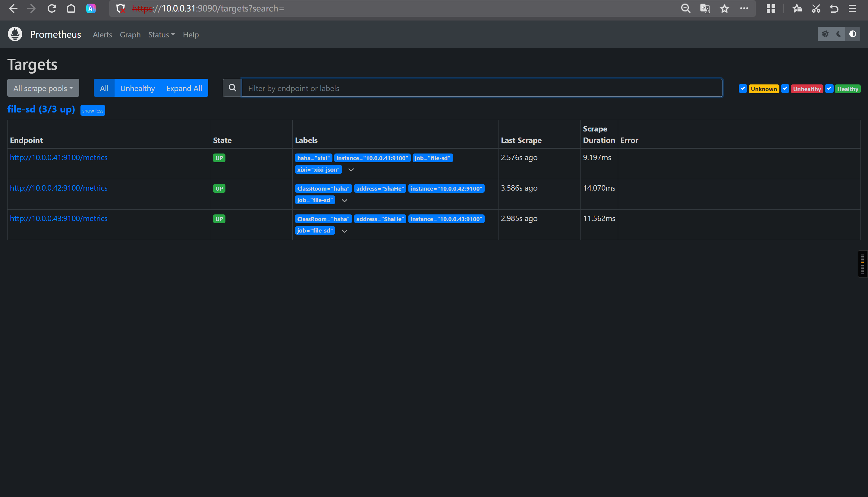This screenshot has width=868, height=497.
Task: Click the search magnifier beside filter box
Action: point(232,88)
